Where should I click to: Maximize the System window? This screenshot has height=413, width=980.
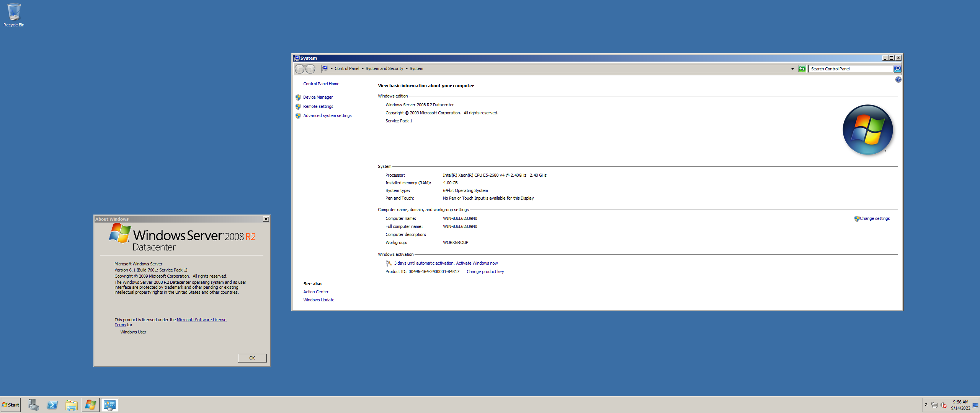click(x=891, y=58)
